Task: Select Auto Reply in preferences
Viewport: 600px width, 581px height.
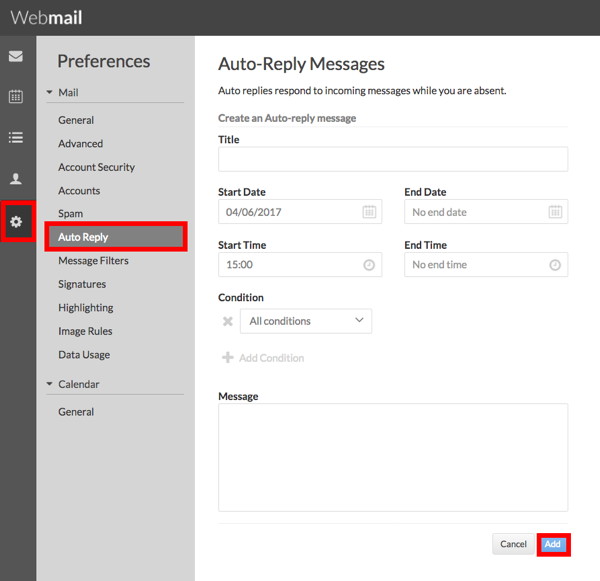Action: click(x=116, y=237)
